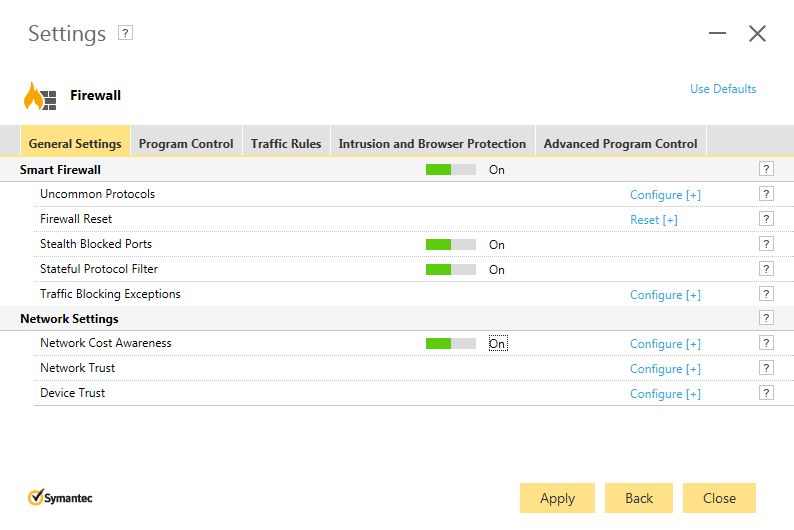This screenshot has height=530, width=794.
Task: Toggle the Network Cost Awareness switch
Action: [451, 344]
